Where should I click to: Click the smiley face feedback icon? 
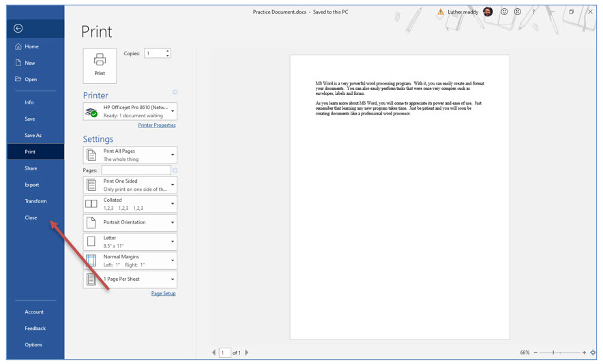504,12
